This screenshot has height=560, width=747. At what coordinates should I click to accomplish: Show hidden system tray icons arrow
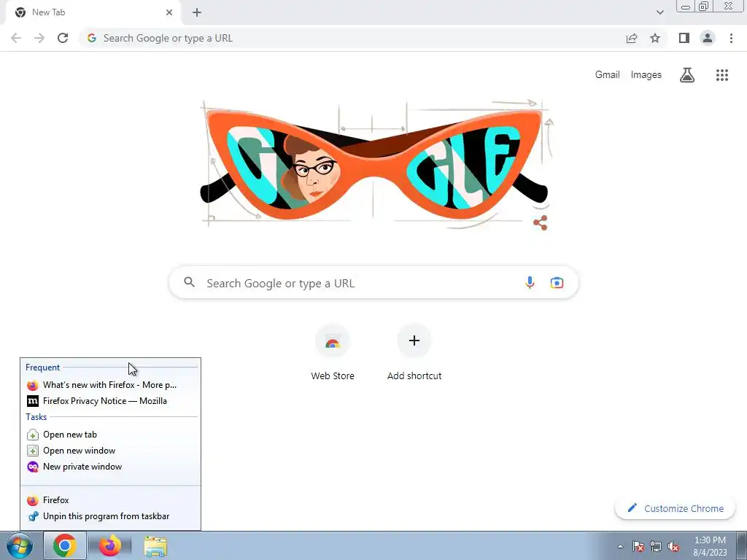click(x=620, y=546)
